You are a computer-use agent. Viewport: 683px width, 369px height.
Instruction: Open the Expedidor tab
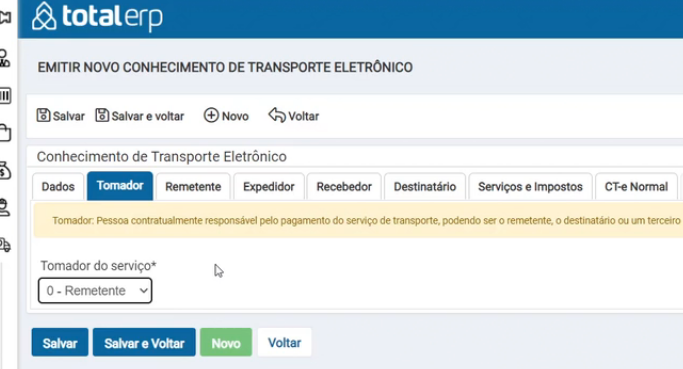click(269, 187)
